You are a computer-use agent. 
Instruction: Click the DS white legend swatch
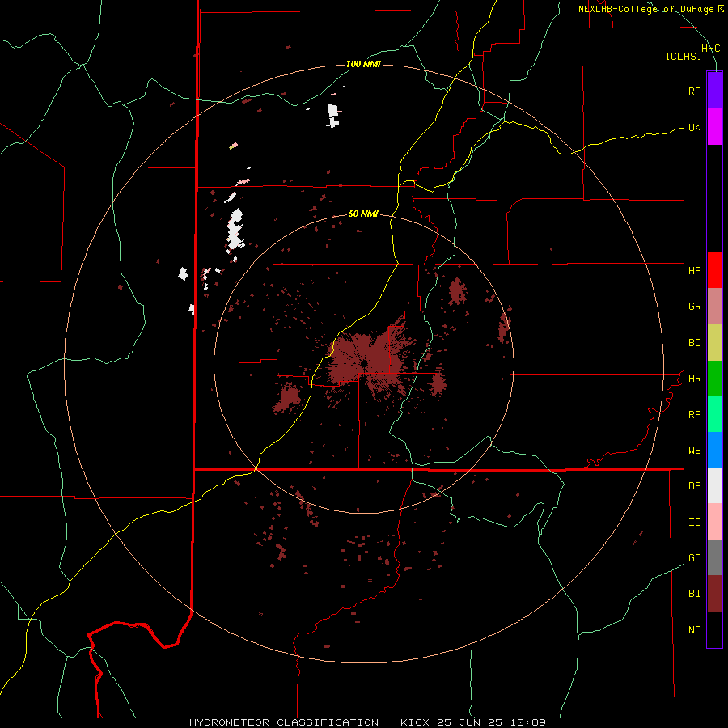point(714,485)
